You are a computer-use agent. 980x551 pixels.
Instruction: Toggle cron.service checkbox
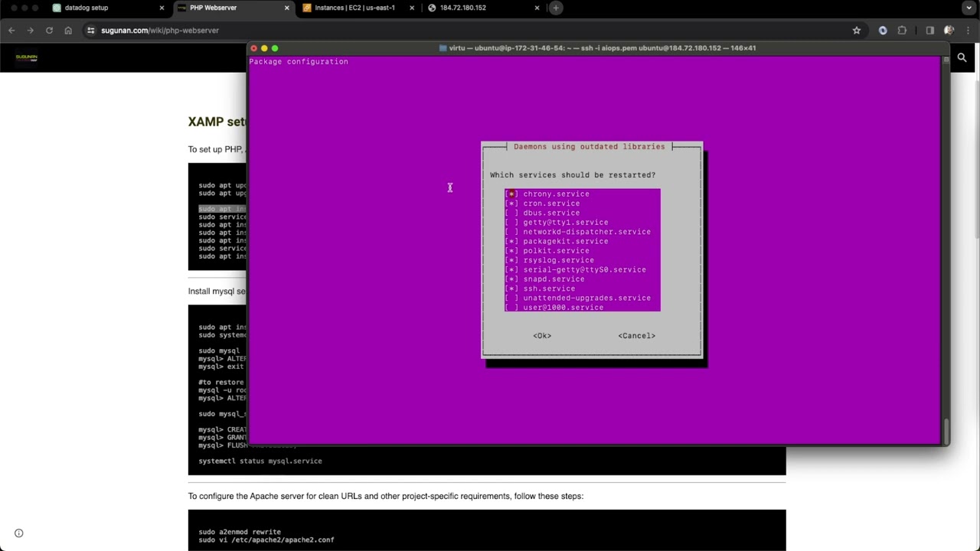[511, 204]
